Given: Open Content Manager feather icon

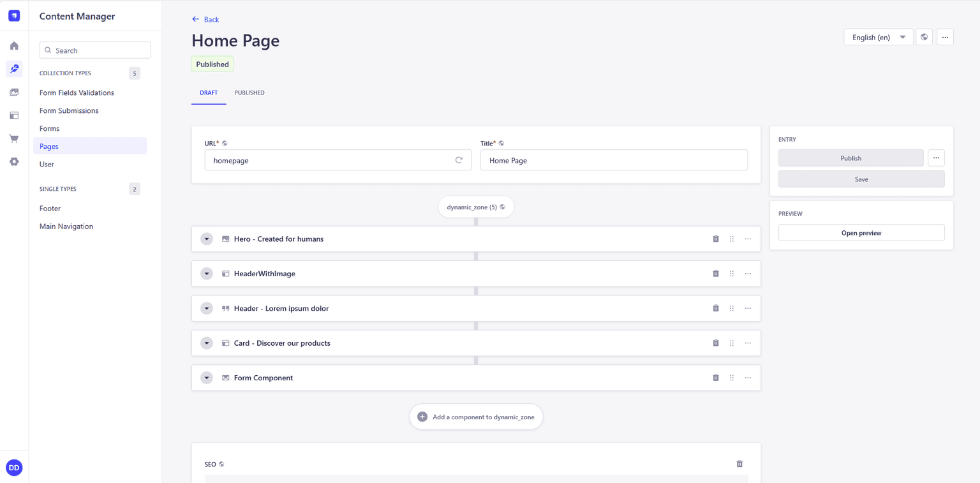Looking at the screenshot, I should click(14, 69).
